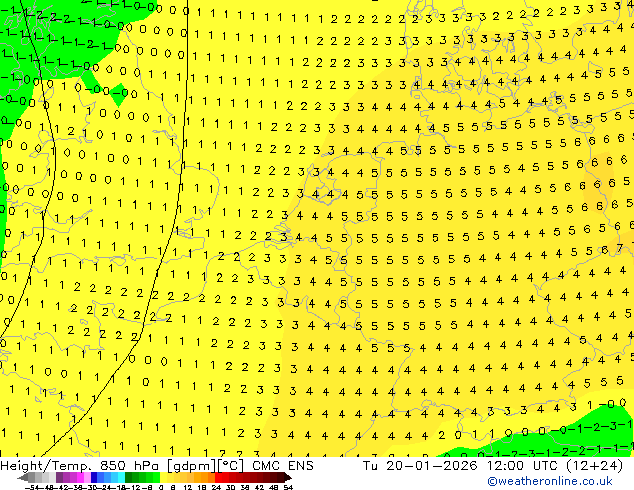
Task: Pick the magenta legend swatch
Action: click(80, 477)
